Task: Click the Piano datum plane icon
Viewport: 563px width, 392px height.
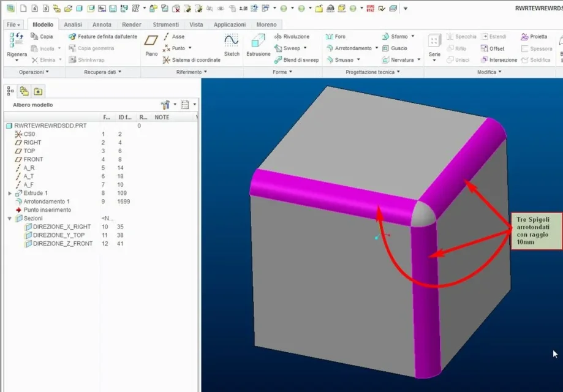Action: pyautogui.click(x=151, y=45)
